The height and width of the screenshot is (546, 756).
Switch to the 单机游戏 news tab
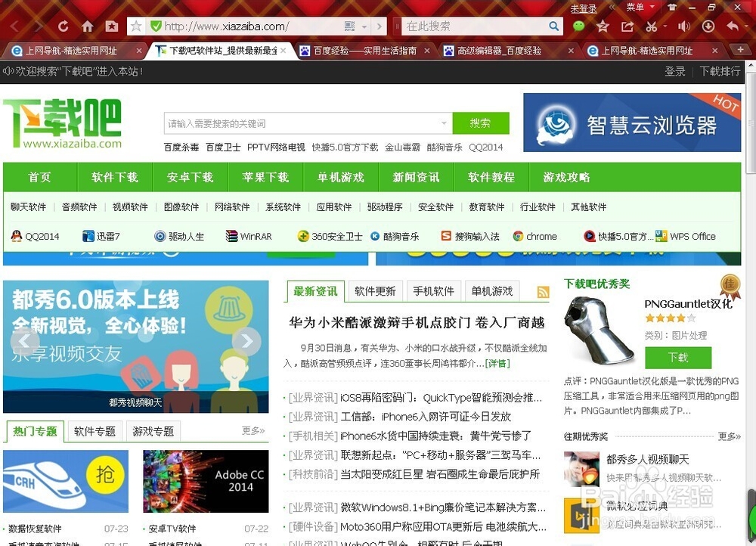tap(492, 291)
